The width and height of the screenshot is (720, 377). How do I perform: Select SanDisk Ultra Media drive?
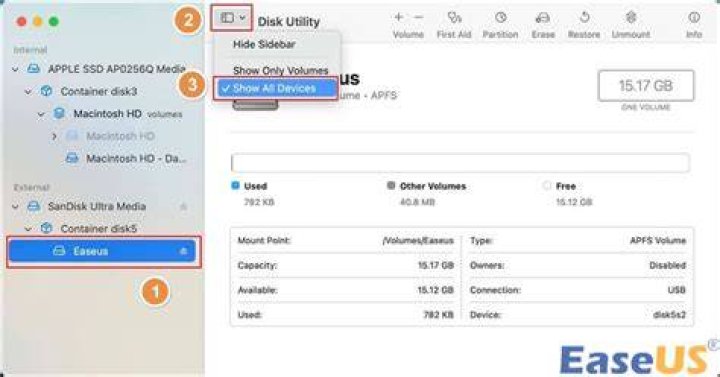click(x=97, y=207)
